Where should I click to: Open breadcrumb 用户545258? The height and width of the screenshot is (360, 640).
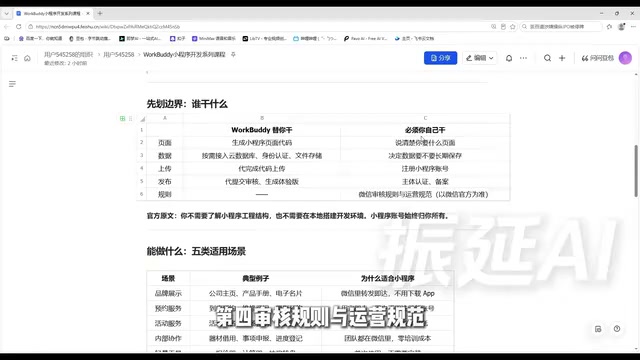tap(118, 54)
